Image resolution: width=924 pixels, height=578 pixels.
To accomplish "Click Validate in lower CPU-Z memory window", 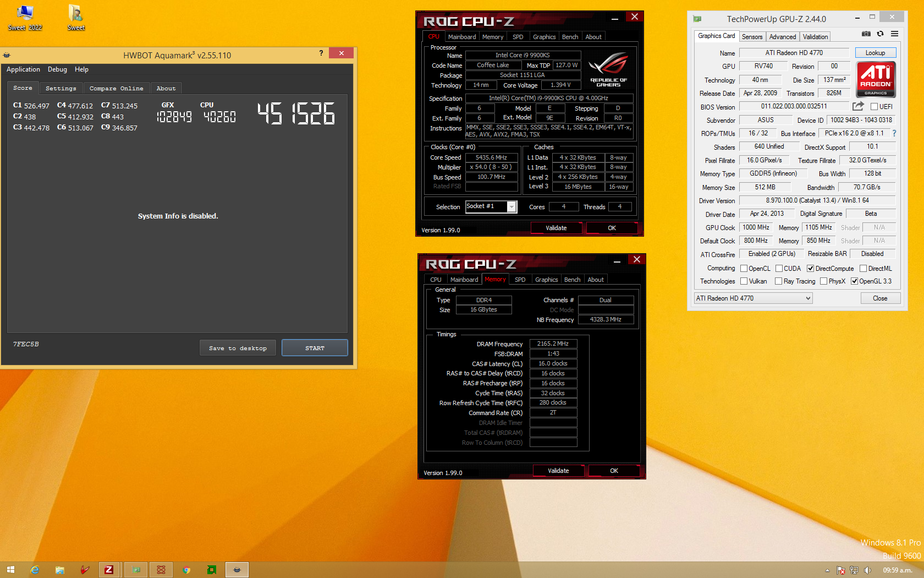I will pyautogui.click(x=558, y=471).
